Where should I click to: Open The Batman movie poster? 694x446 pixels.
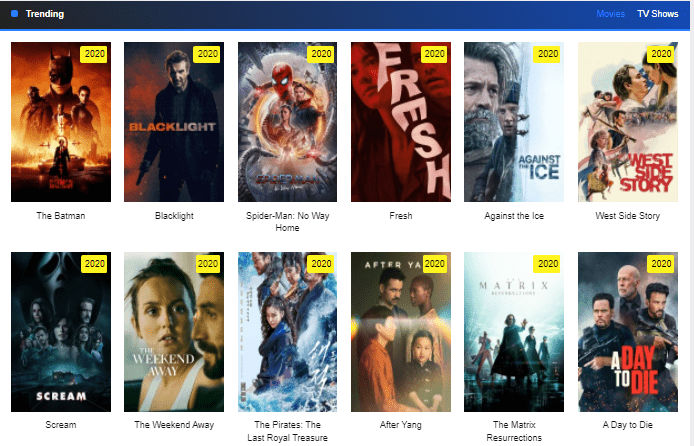[61, 122]
